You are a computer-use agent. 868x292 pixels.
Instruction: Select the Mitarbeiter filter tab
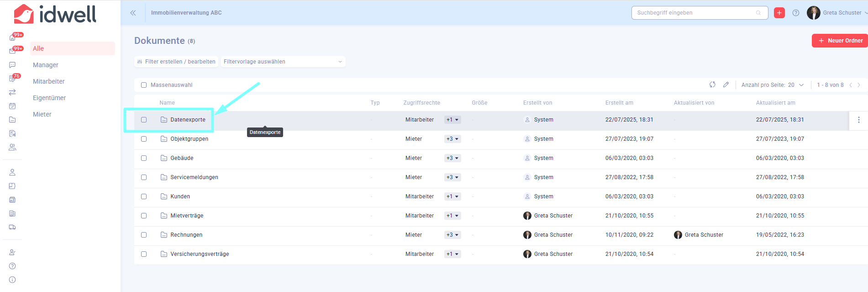49,81
